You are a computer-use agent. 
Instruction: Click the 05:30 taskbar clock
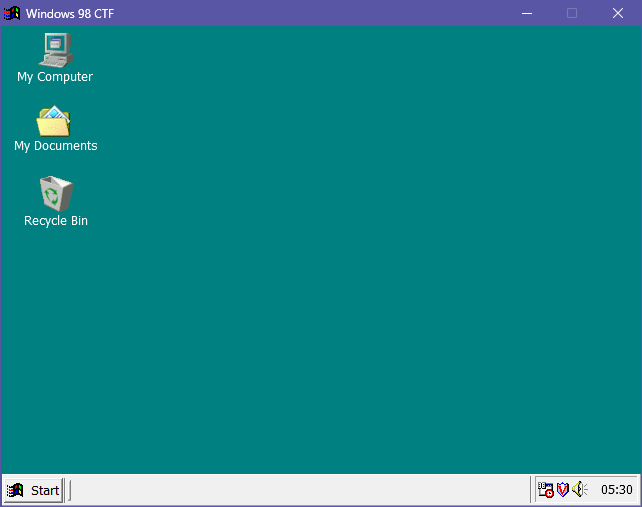(617, 489)
